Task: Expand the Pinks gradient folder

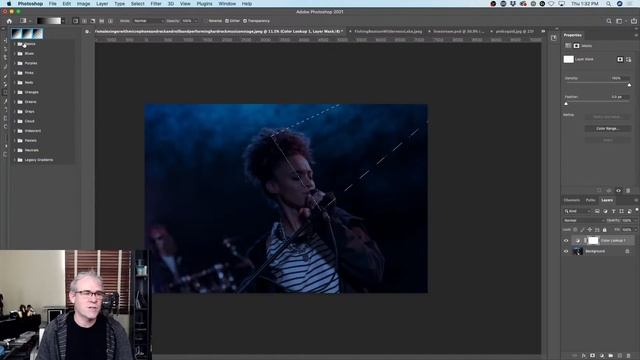Action: pyautogui.click(x=15, y=73)
